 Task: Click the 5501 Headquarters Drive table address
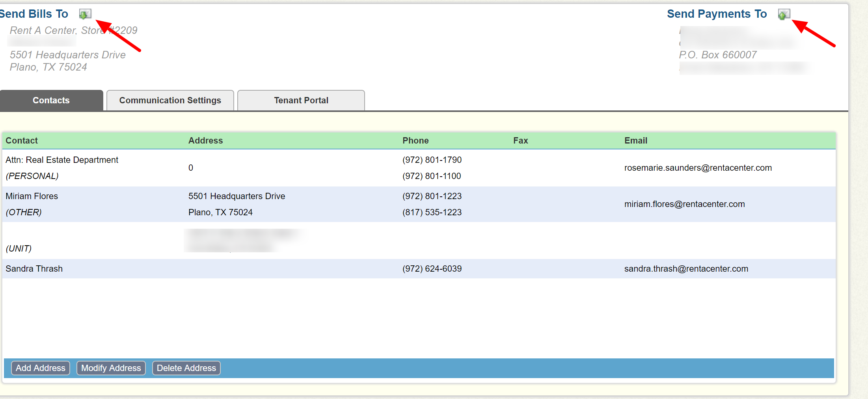point(237,196)
